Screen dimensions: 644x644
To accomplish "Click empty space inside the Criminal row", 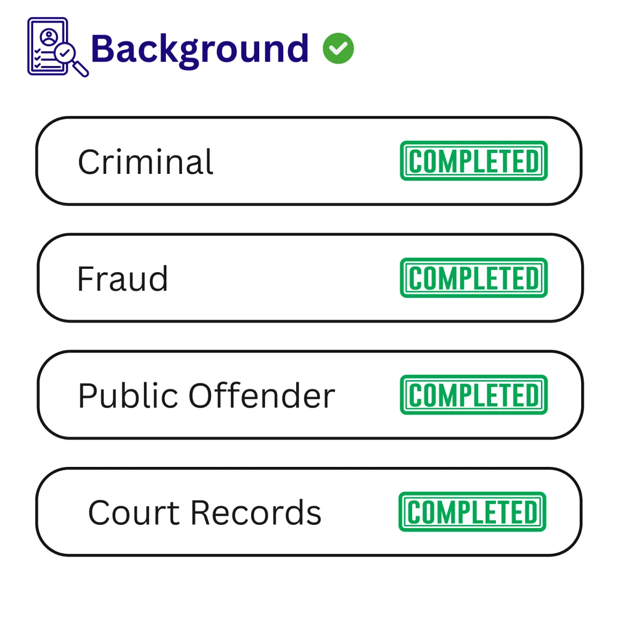I will pyautogui.click(x=306, y=161).
